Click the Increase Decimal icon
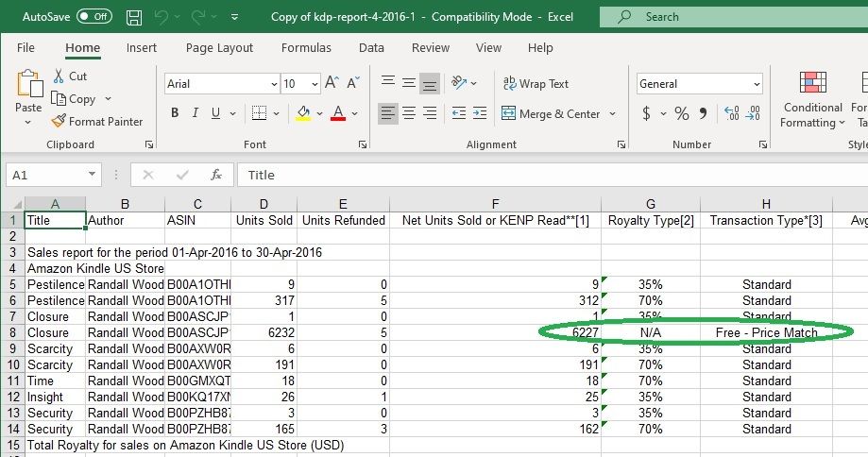The height and width of the screenshot is (457, 868). [x=732, y=113]
